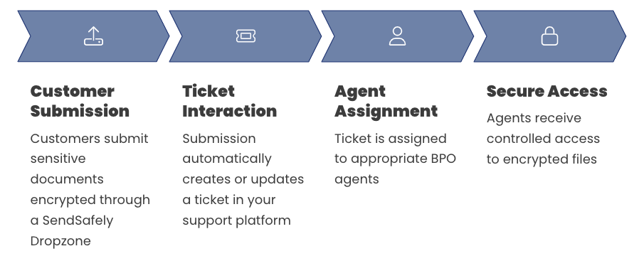Click the fourth chevron step banner
Viewport: 644px width, 256px height.
coord(549,36)
